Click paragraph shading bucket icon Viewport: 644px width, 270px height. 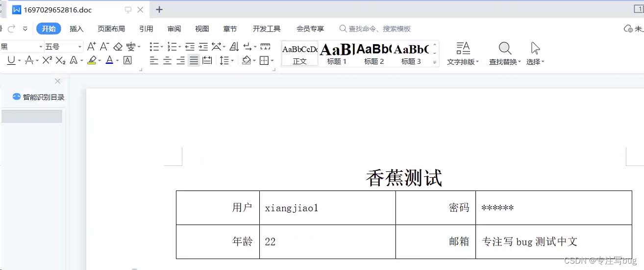[x=247, y=60]
